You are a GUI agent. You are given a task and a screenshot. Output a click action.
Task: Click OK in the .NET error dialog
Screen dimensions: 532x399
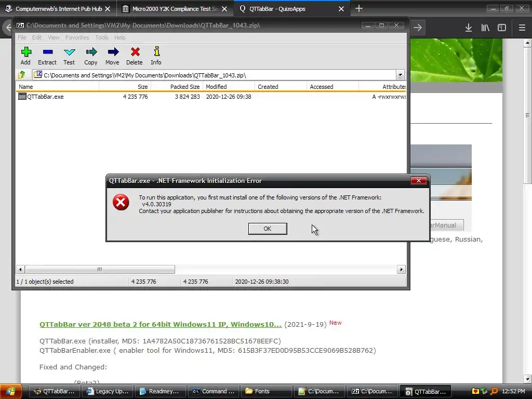tap(268, 229)
